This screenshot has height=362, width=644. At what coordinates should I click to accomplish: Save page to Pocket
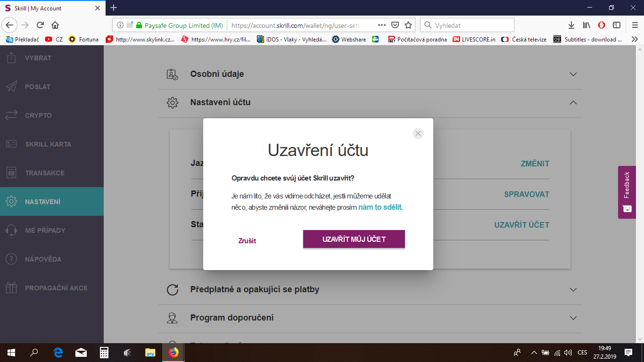(x=396, y=25)
